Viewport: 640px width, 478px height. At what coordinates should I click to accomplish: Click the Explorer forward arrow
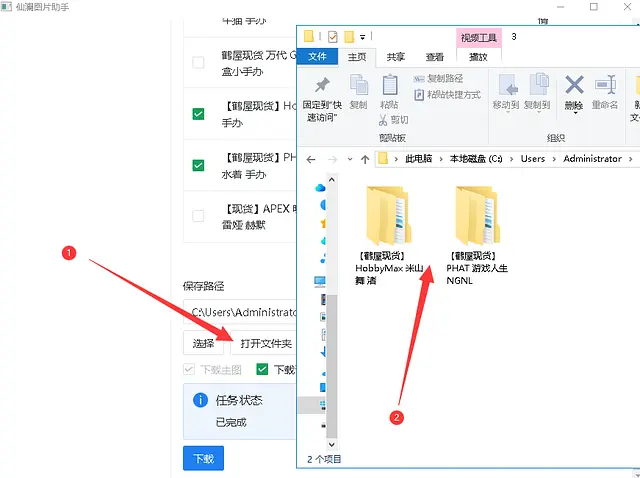tap(333, 159)
